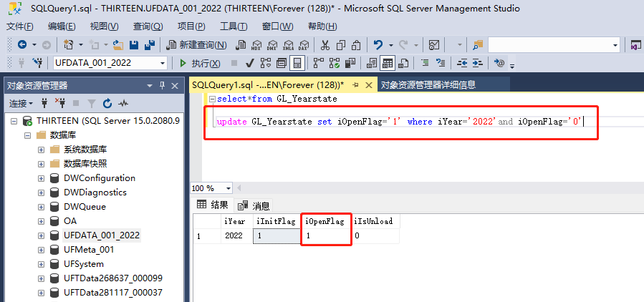
Task: Open the 查询(Q) menu
Action: click(x=148, y=26)
